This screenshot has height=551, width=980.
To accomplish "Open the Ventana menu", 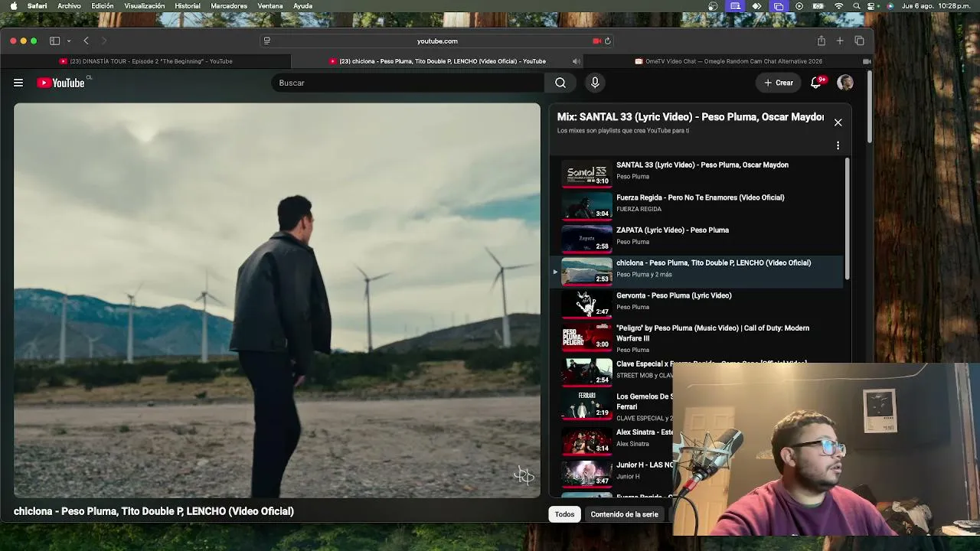I will [270, 6].
